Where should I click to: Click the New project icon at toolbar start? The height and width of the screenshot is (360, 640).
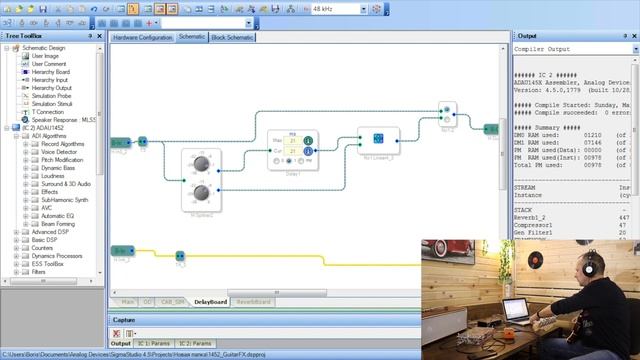click(7, 9)
